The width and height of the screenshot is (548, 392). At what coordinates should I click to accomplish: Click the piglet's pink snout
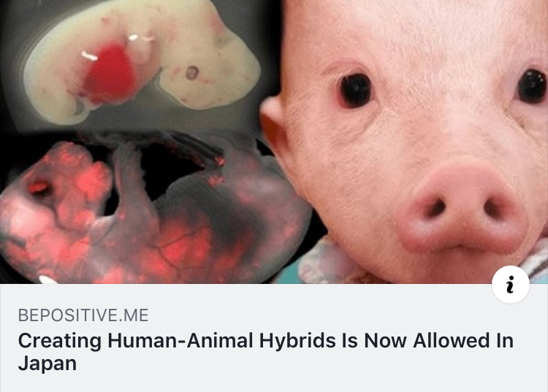click(463, 208)
